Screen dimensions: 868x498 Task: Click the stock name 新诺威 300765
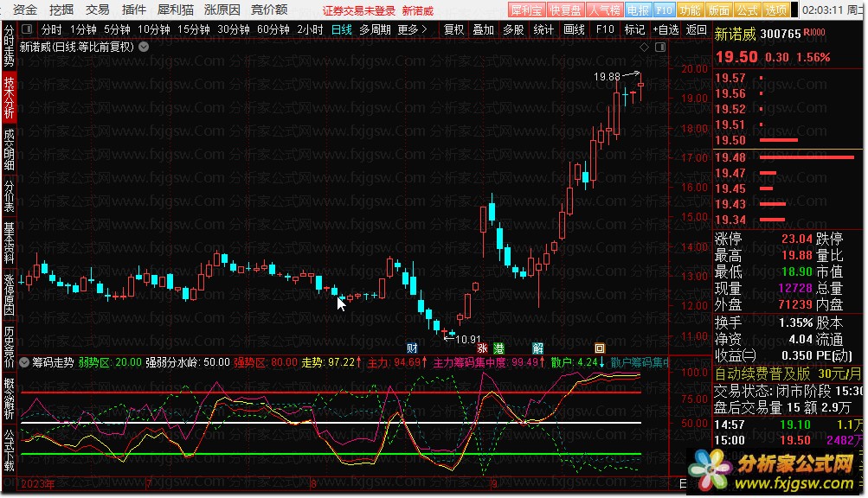[x=757, y=35]
